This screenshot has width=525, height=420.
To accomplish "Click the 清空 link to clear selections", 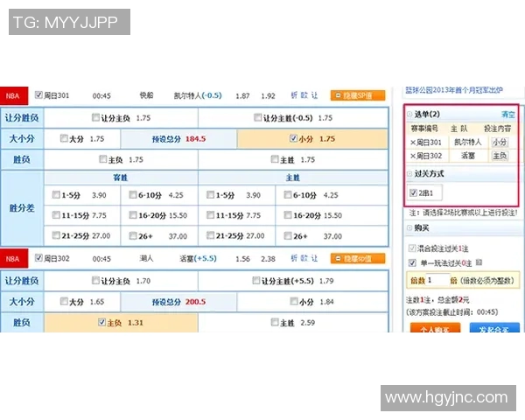I will [x=507, y=115].
